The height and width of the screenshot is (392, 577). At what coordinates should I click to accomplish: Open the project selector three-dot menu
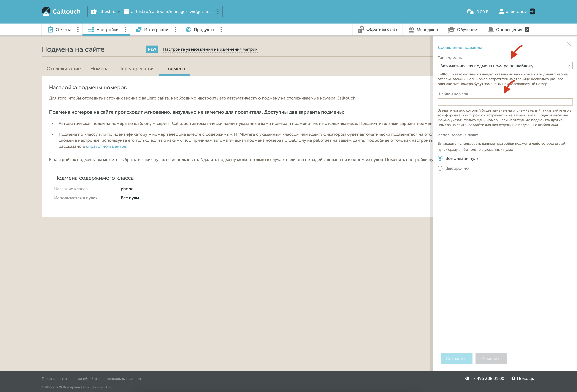point(218,11)
